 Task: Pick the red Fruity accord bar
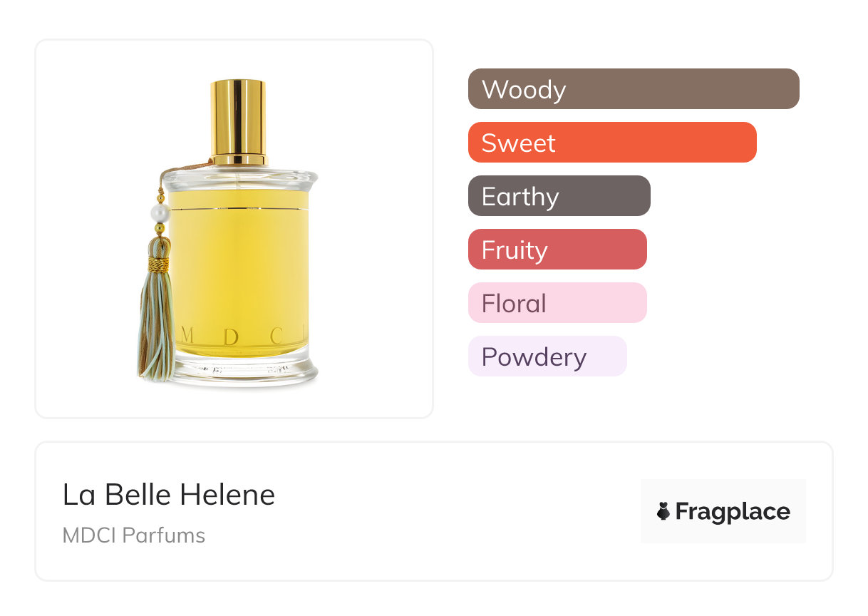tap(557, 250)
